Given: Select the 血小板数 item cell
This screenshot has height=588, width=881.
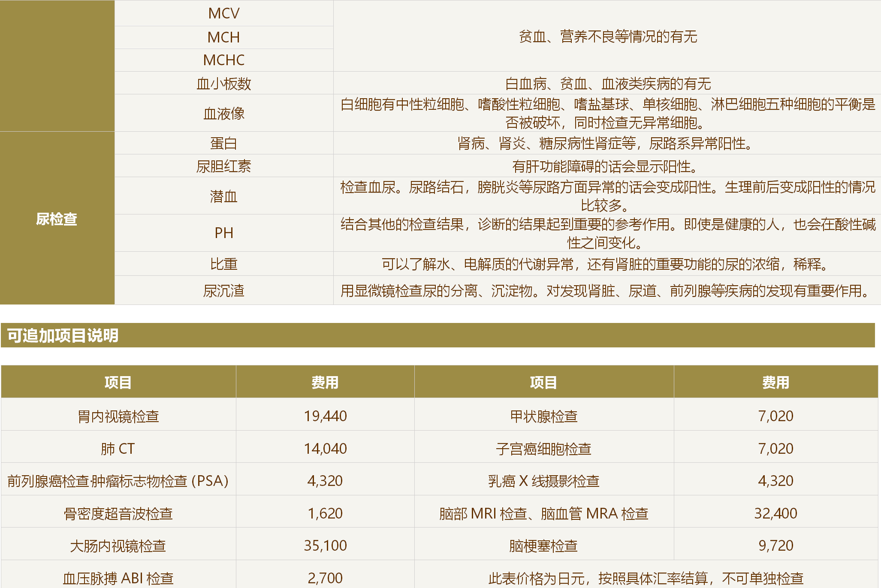Looking at the screenshot, I should [x=224, y=83].
